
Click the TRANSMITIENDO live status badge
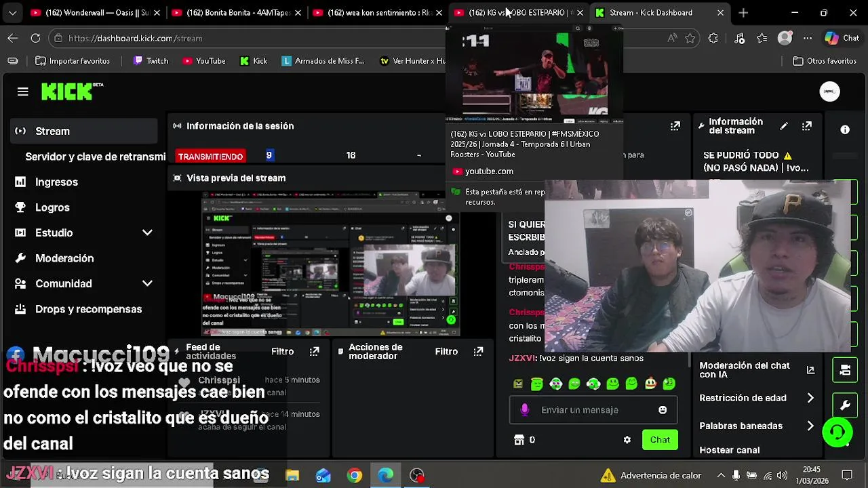(x=210, y=157)
